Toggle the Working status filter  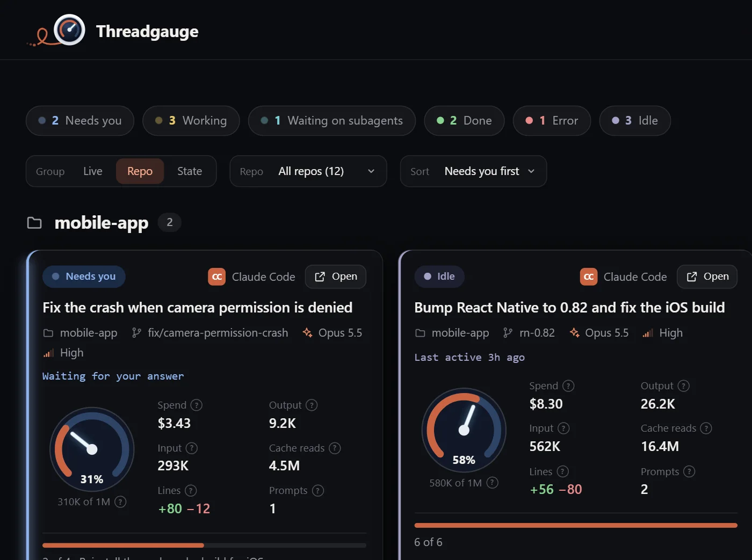point(191,121)
